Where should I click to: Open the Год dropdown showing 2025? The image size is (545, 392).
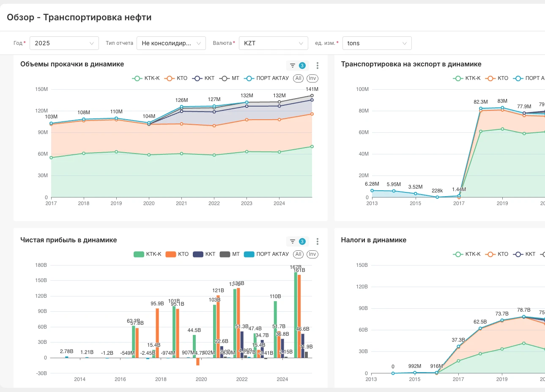(x=64, y=43)
